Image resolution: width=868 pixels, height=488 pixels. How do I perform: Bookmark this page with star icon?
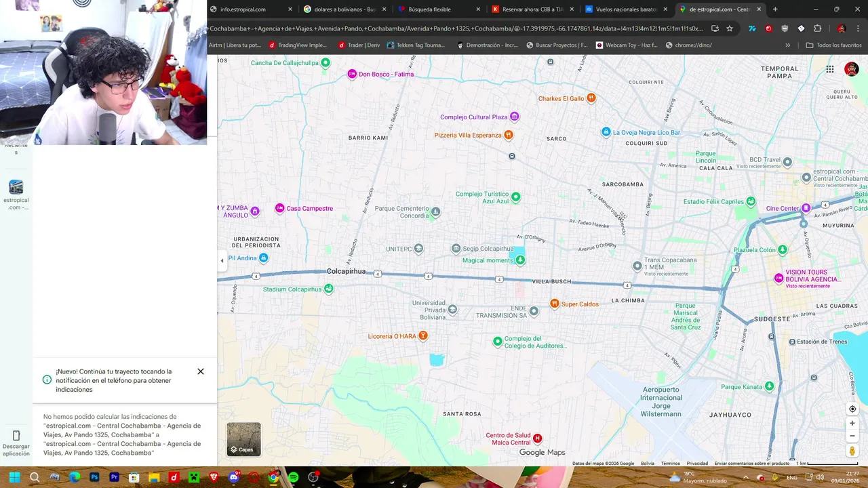coord(730,28)
